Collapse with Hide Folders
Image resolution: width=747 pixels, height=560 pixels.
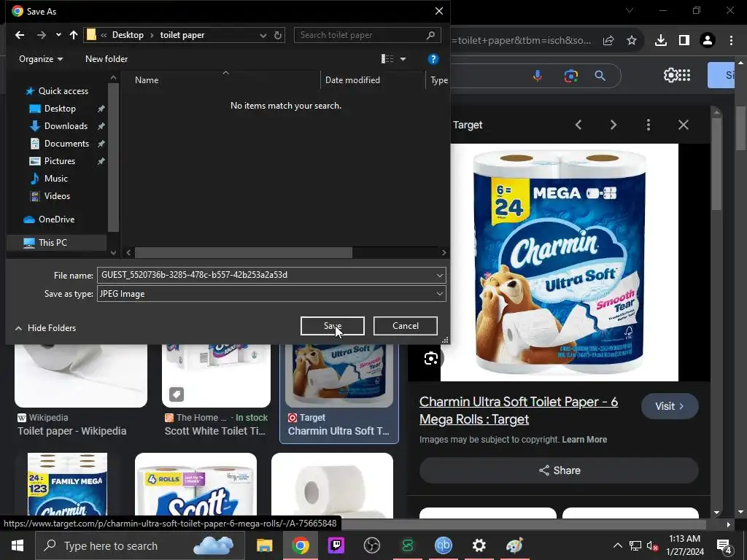pos(46,328)
